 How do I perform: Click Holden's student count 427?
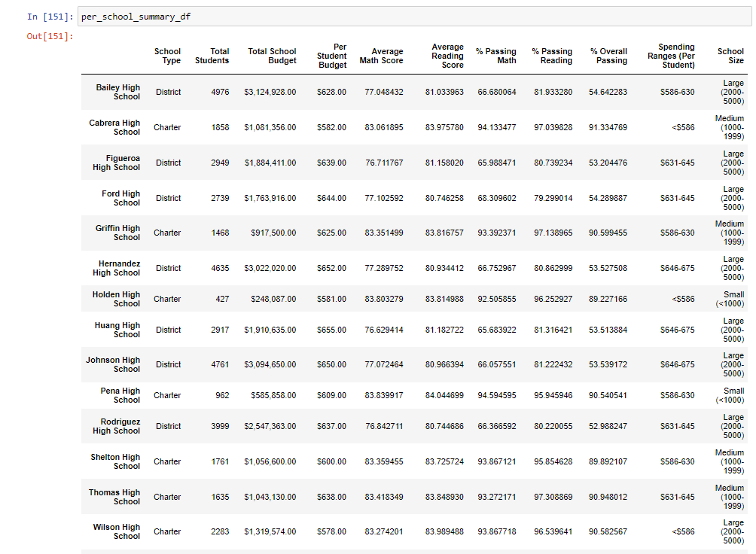(x=222, y=299)
